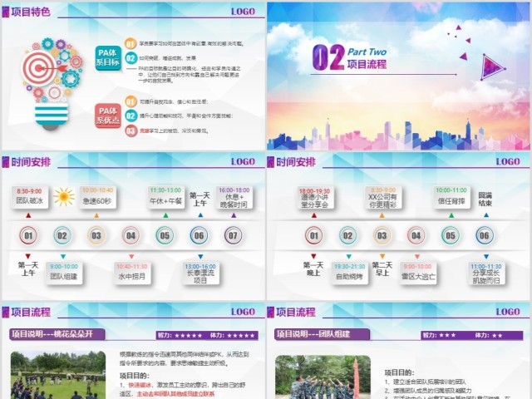Click circle 04 above the 水中捞月 box

131,235
